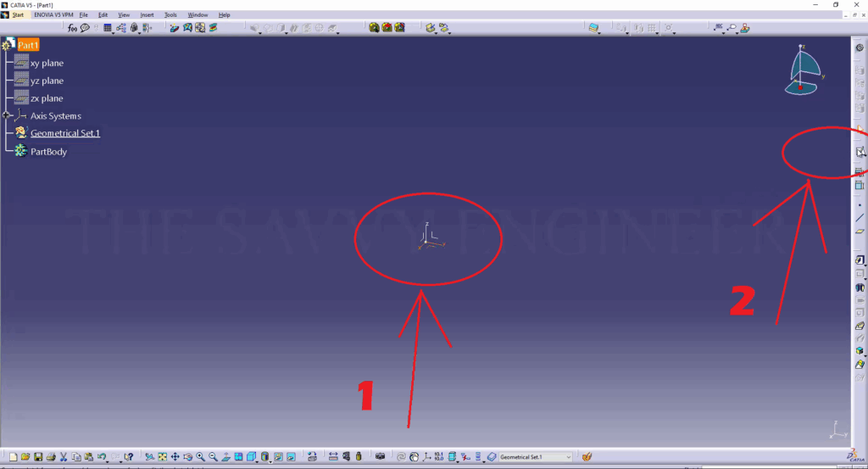The width and height of the screenshot is (868, 469).
Task: Select the Rotate view icon
Action: coord(187,457)
